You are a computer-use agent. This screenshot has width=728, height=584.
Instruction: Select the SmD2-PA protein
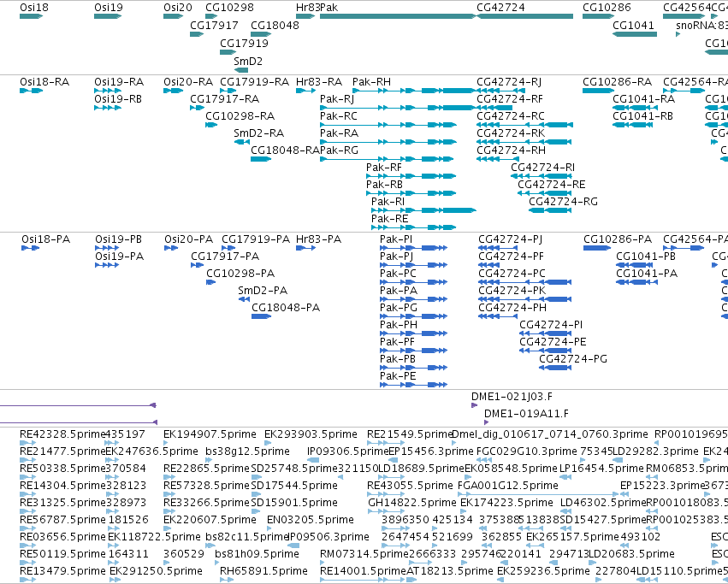244,299
